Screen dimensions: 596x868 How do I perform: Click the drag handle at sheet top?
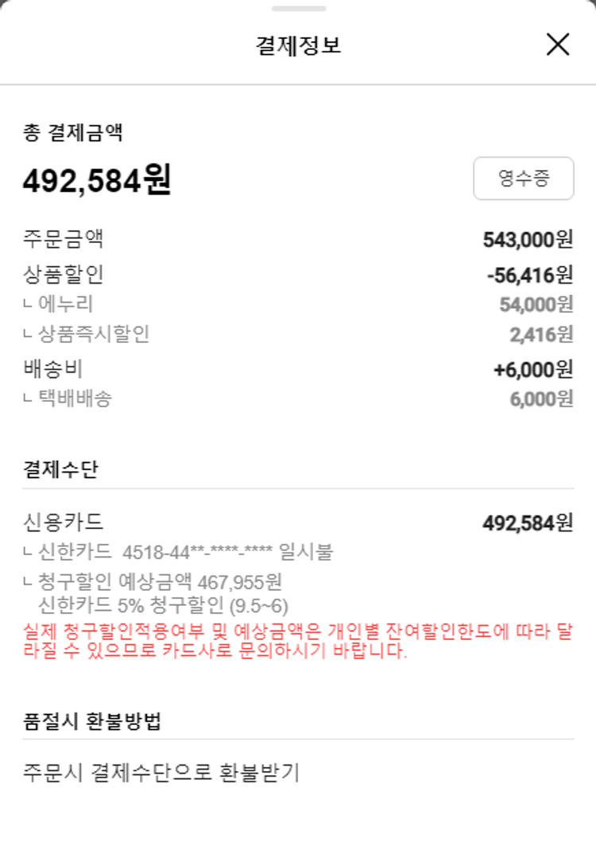(298, 9)
